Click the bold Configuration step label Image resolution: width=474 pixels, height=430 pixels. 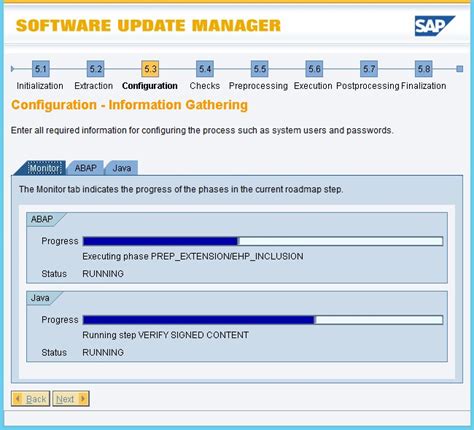[150, 86]
